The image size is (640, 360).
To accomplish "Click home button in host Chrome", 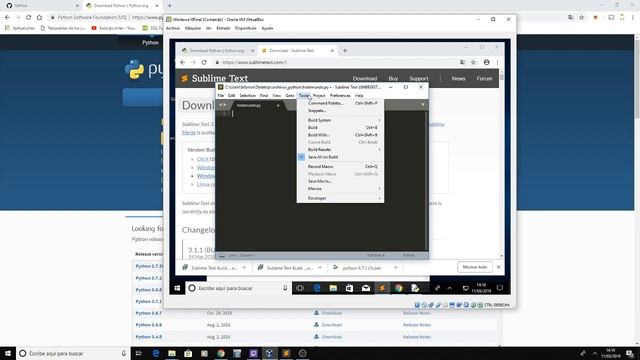I will 39,18.
